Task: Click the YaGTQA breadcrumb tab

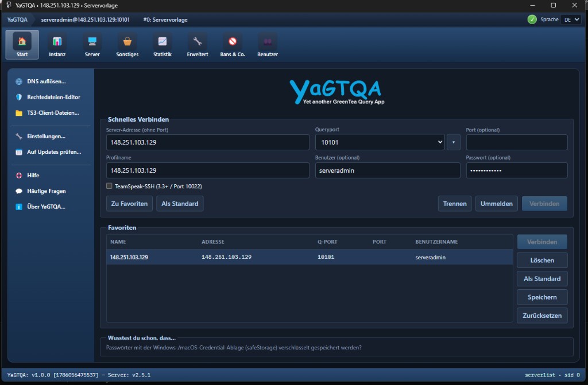Action: (17, 20)
